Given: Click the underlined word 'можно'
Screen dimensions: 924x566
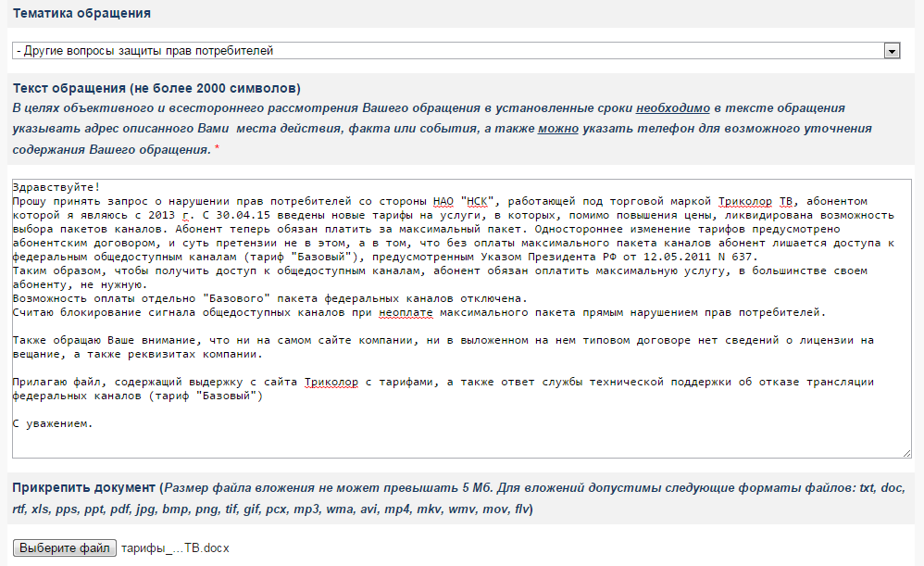Looking at the screenshot, I should (x=558, y=129).
